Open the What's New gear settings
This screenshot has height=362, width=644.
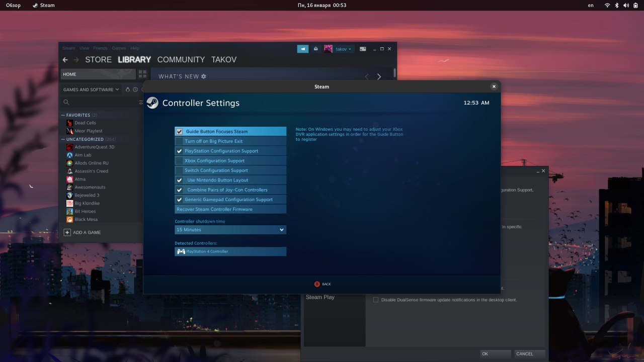pyautogui.click(x=204, y=76)
